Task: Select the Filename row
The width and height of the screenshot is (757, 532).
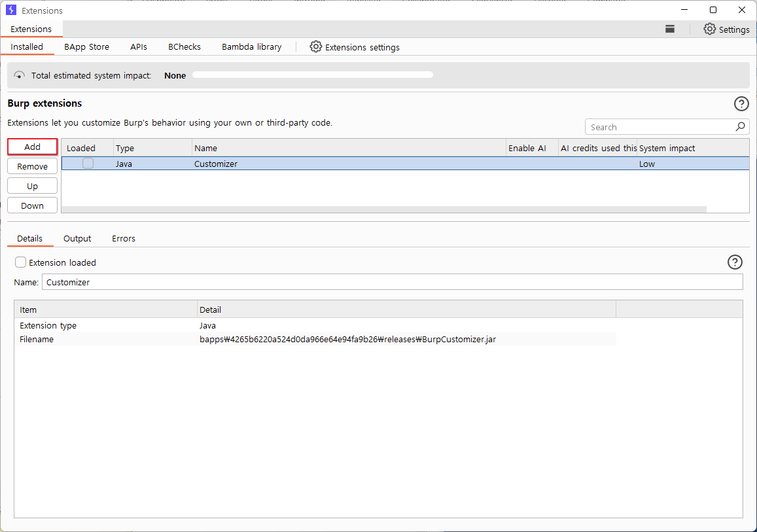Action: coord(315,339)
